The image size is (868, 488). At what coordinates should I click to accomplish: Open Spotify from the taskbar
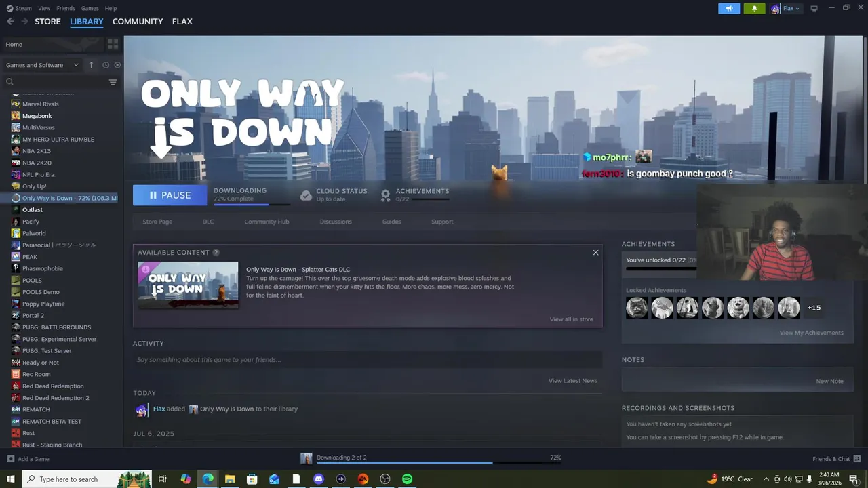407,479
